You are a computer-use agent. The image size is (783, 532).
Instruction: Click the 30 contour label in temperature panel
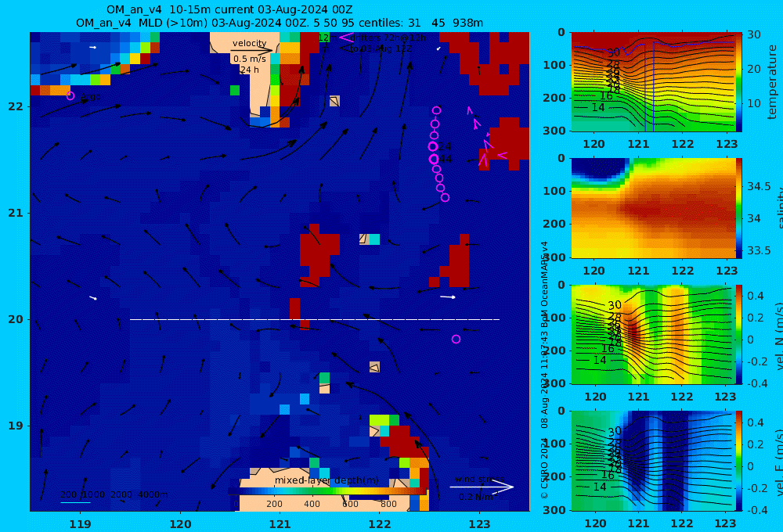(614, 52)
